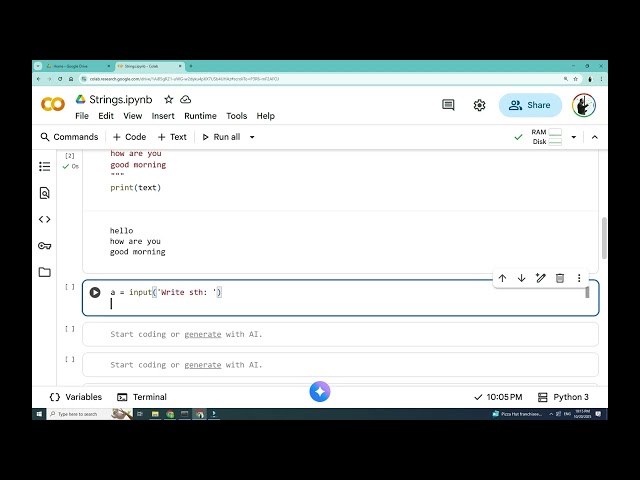Image resolution: width=640 pixels, height=480 pixels.
Task: Click the print(text) code line
Action: coord(136,188)
